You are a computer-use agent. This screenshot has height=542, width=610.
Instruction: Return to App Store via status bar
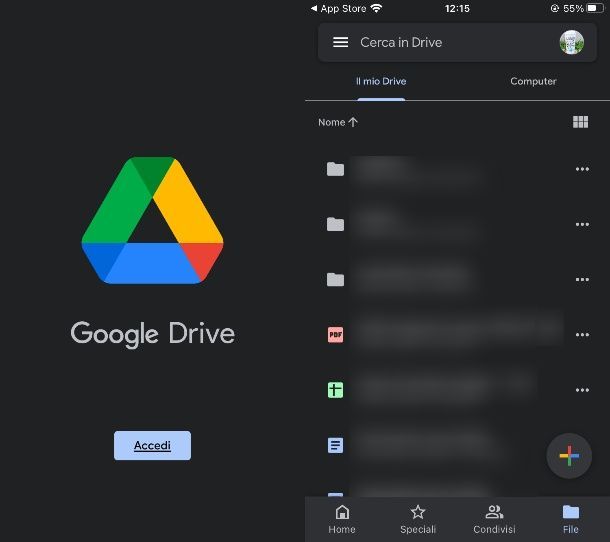click(x=338, y=9)
